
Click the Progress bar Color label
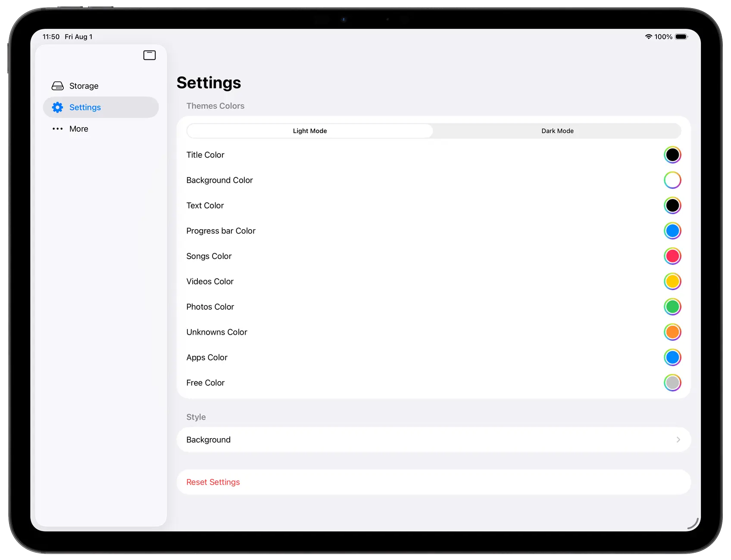click(x=221, y=231)
